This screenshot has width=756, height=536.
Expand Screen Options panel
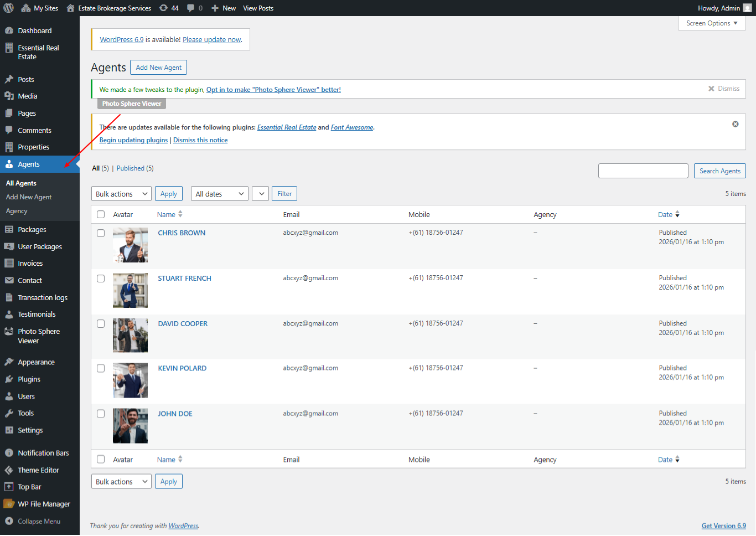(711, 23)
